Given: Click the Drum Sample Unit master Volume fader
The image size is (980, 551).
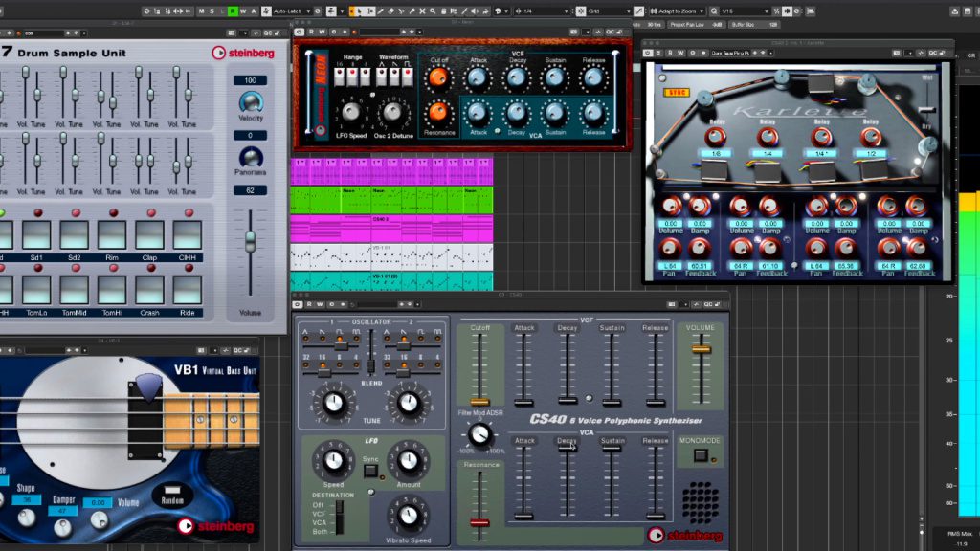Looking at the screenshot, I should point(250,241).
